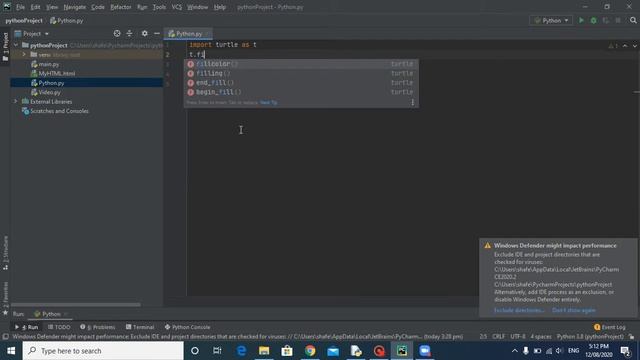This screenshot has height=360, width=640.
Task: Start debugging with the bug icon
Action: pyautogui.click(x=593, y=20)
